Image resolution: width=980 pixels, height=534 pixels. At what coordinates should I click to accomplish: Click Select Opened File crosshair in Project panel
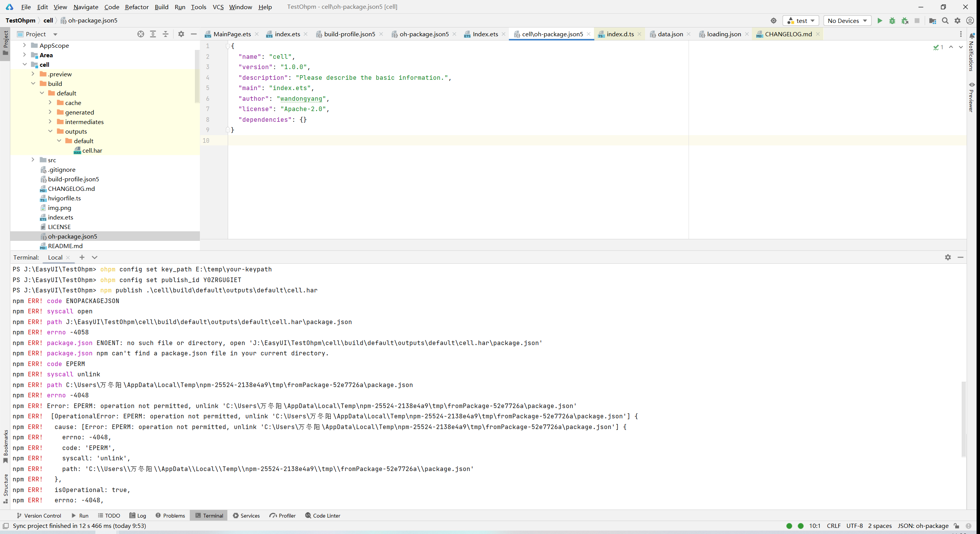pyautogui.click(x=141, y=34)
